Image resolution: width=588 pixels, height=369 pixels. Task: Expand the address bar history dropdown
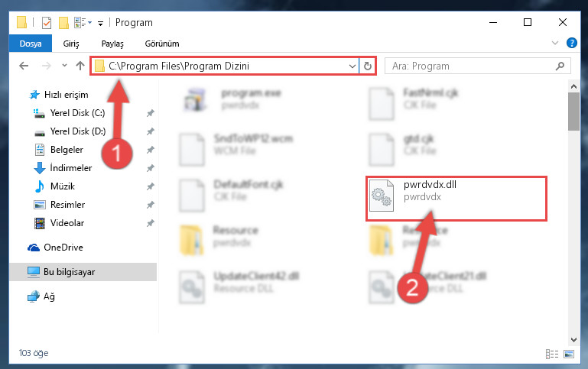(x=352, y=66)
